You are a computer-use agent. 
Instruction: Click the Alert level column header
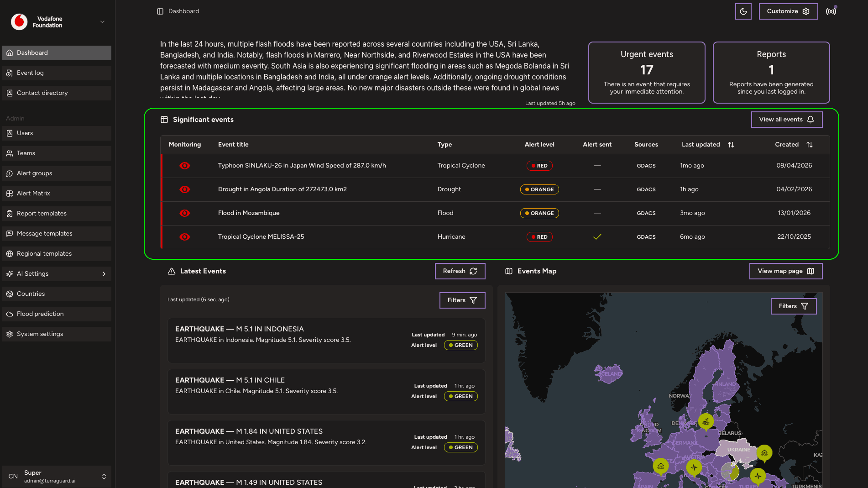[x=539, y=145]
